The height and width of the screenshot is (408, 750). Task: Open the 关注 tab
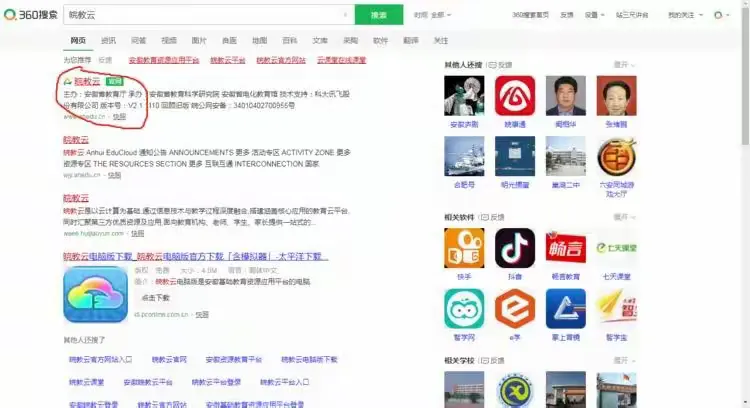point(441,41)
